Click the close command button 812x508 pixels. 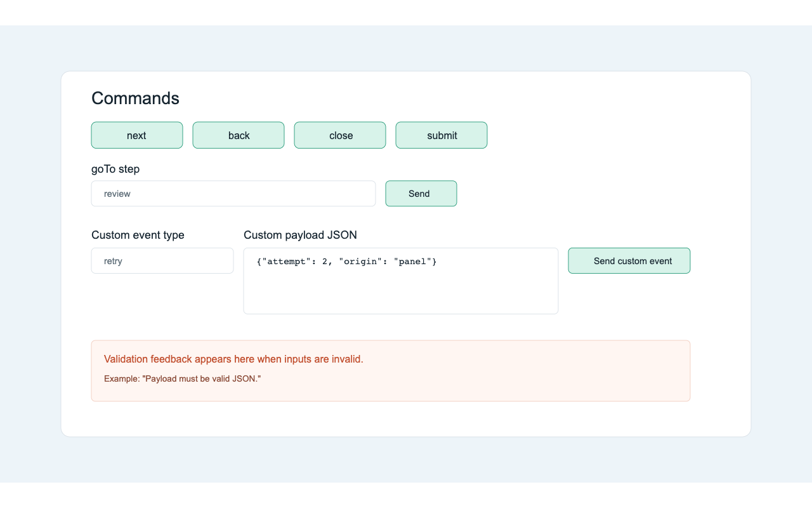[340, 135]
